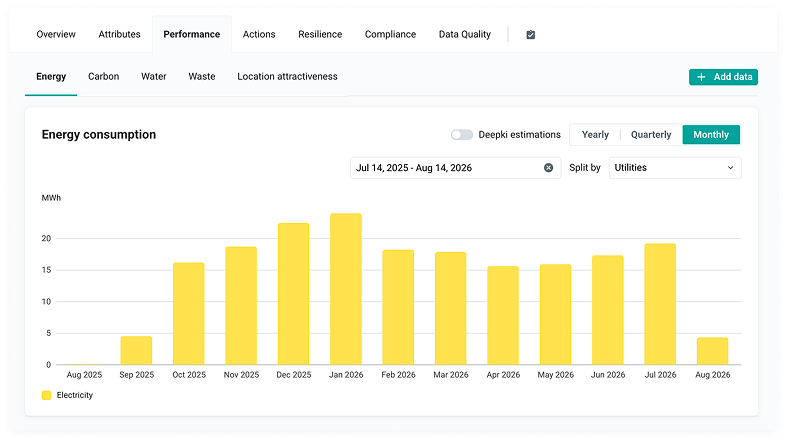
Task: Select Monthly granularity
Action: 711,134
